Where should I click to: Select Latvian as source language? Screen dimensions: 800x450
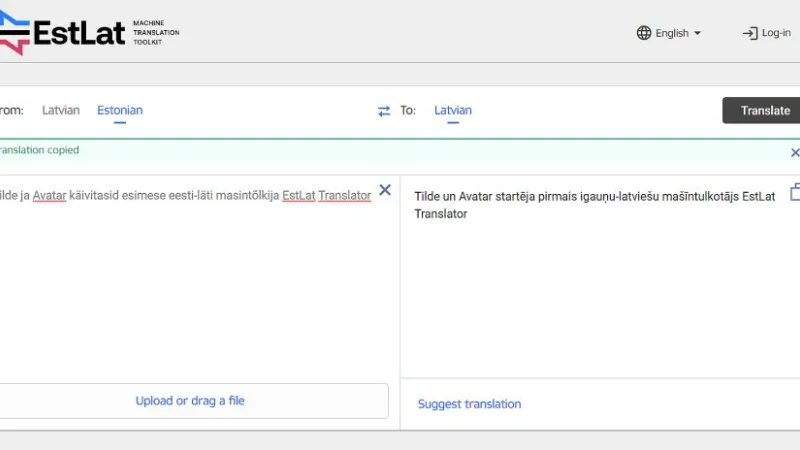click(61, 110)
